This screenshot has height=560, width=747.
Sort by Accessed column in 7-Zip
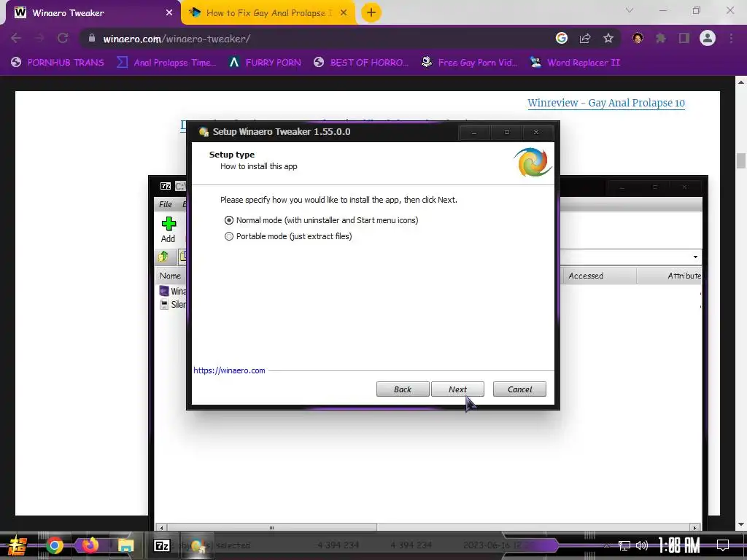[x=598, y=276]
